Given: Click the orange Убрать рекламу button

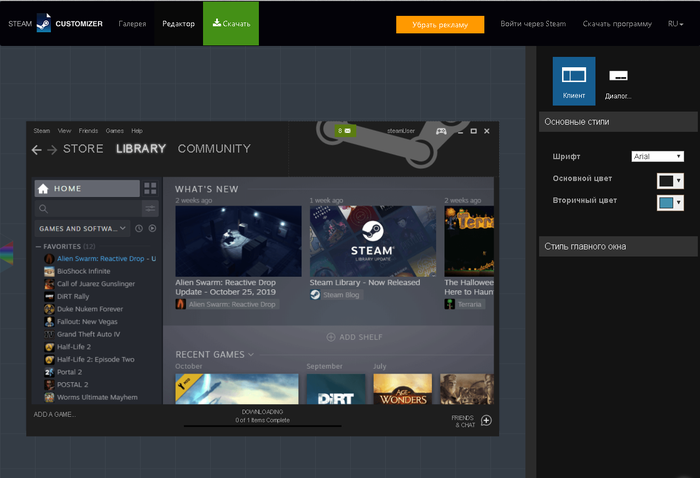Looking at the screenshot, I should tap(440, 25).
